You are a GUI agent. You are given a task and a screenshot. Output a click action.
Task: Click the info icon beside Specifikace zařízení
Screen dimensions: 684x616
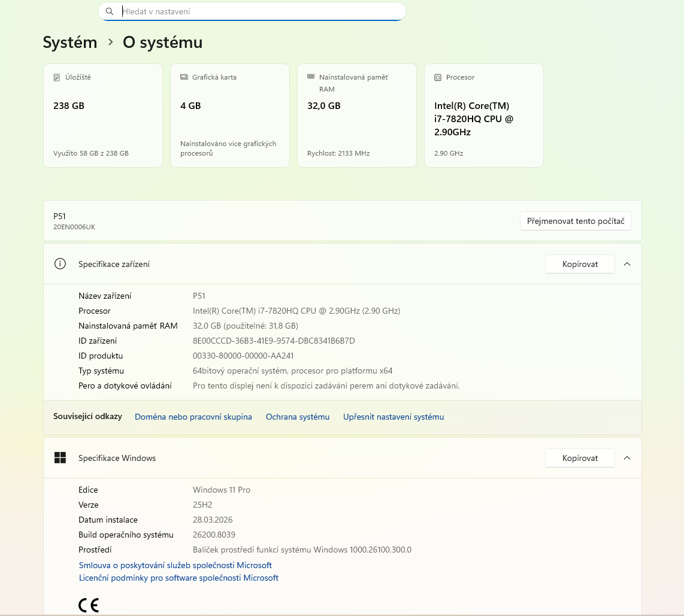click(60, 264)
